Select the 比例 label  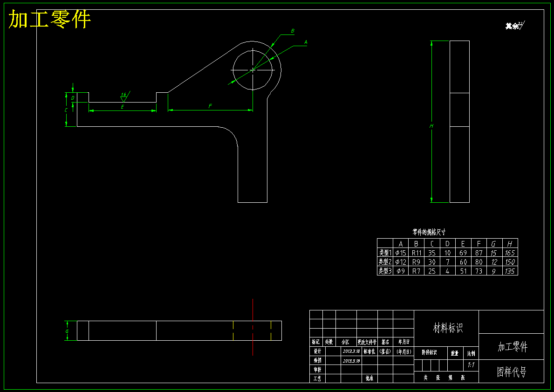point(471,353)
